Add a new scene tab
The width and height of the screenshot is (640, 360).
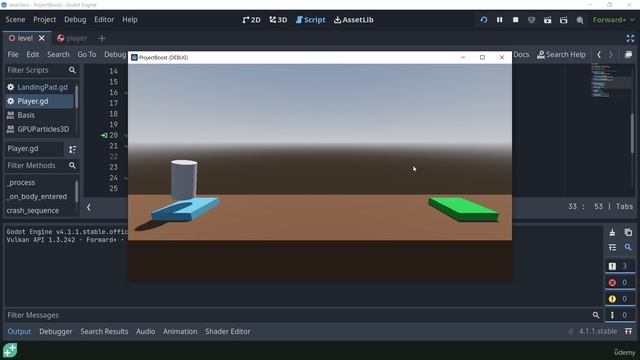click(102, 38)
